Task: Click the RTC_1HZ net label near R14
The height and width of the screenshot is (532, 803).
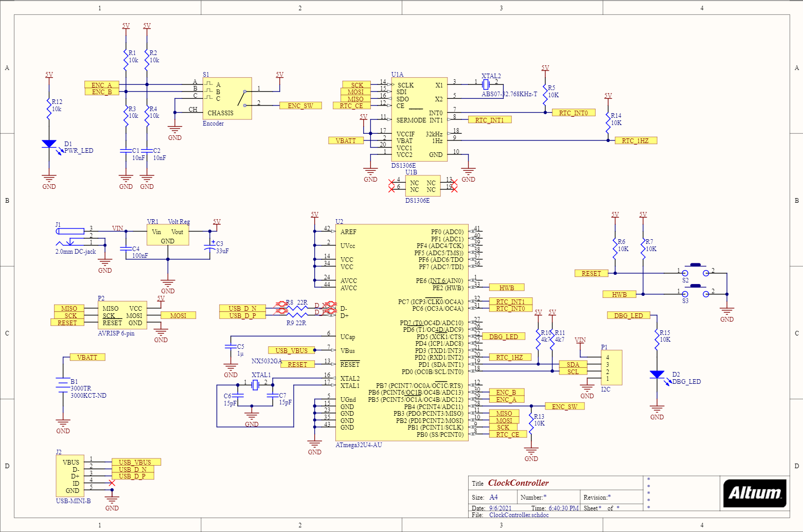Action: click(636, 140)
